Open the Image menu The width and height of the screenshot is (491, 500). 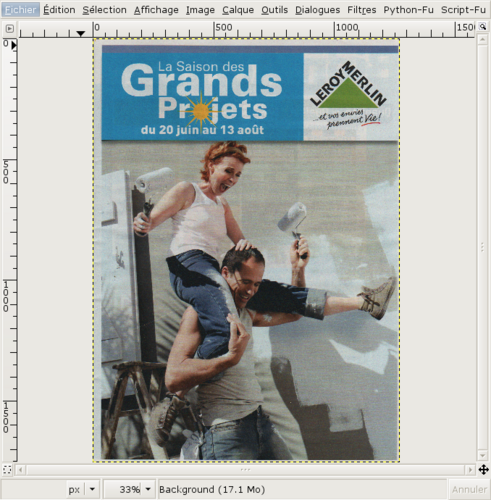(x=200, y=10)
